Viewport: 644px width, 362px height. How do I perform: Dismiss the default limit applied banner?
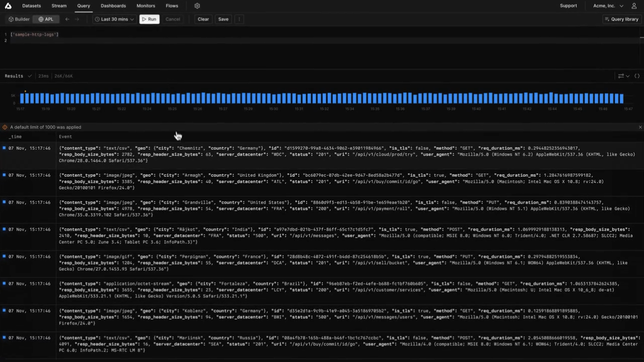pos(640,127)
